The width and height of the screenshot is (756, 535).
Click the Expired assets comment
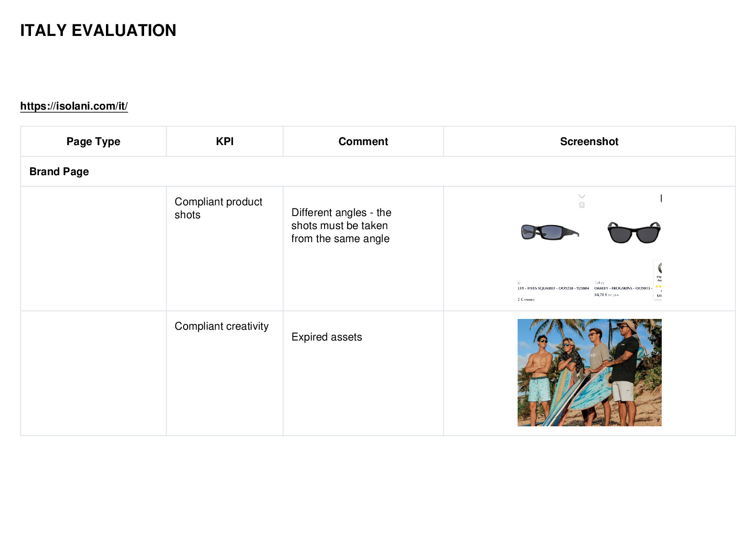point(326,337)
